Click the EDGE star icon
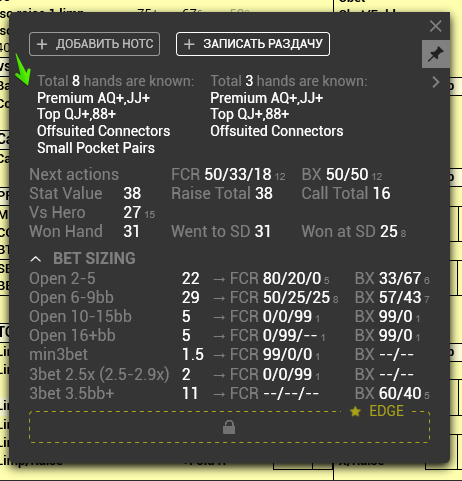Viewport: 462px width, 481px height. tap(355, 412)
